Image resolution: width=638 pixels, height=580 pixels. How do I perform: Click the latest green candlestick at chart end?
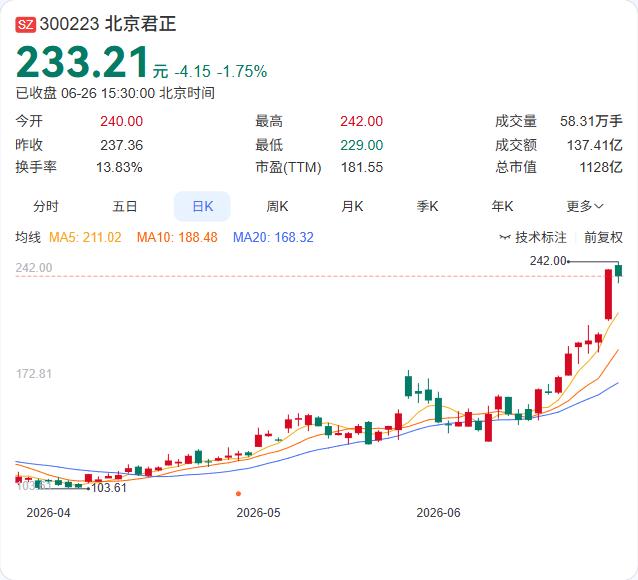618,271
